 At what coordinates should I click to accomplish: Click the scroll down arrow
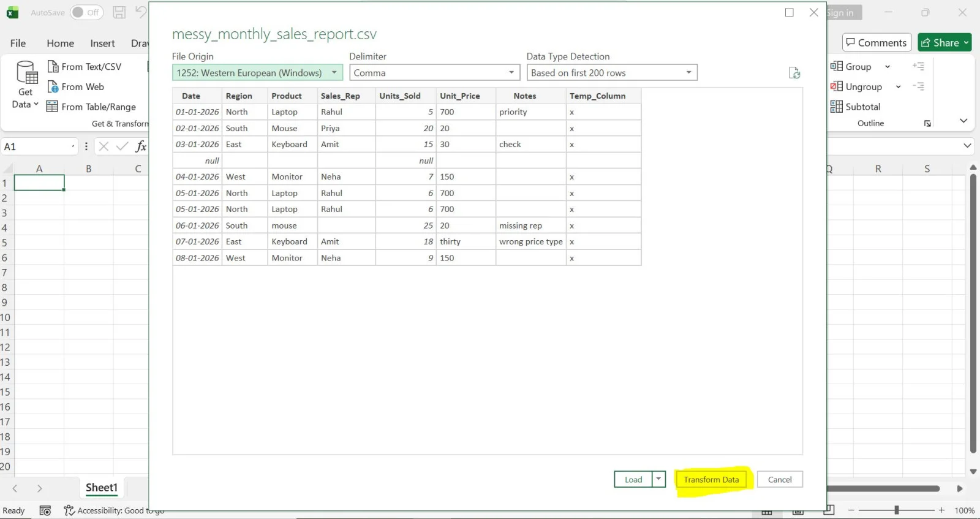pos(973,471)
